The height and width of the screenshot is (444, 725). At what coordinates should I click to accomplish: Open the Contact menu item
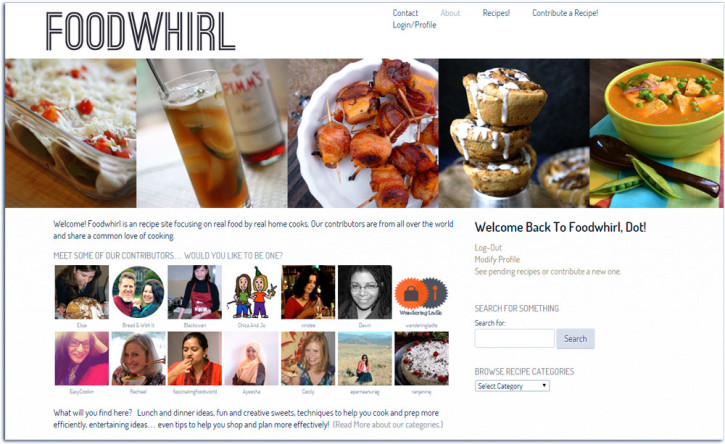coord(405,13)
